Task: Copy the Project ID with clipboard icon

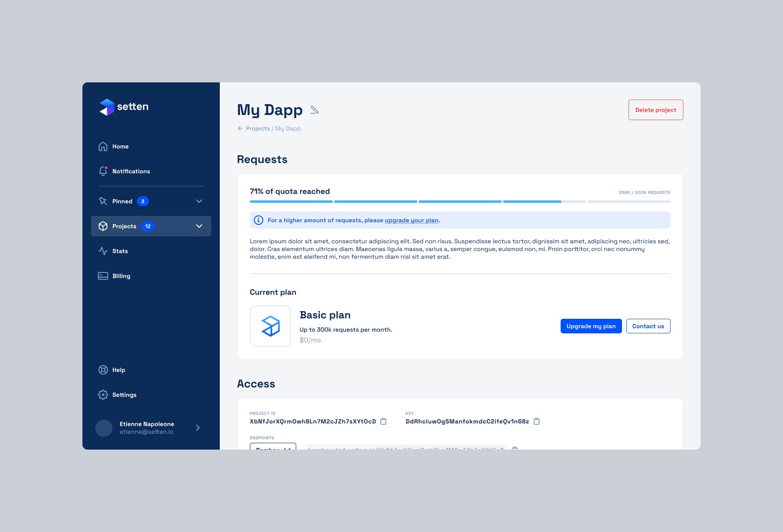Action: point(383,421)
